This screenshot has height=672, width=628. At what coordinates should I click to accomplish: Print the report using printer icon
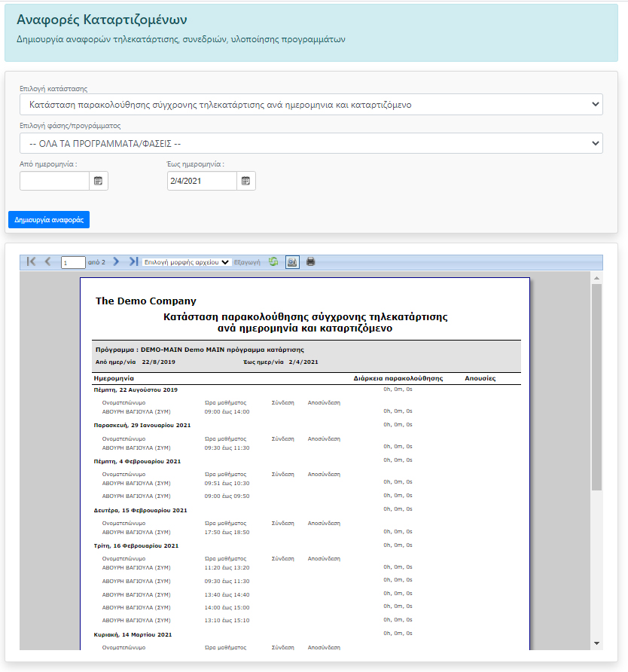coord(310,262)
